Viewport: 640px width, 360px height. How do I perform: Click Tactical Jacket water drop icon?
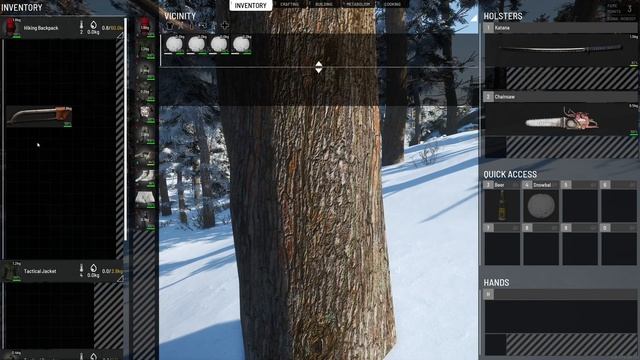(93, 268)
